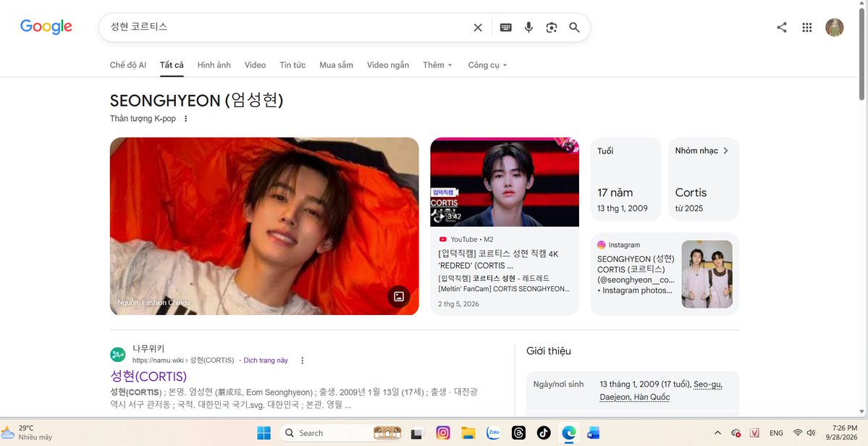Show hidden system tray icons
Screen dimensions: 868x446
coord(717,433)
